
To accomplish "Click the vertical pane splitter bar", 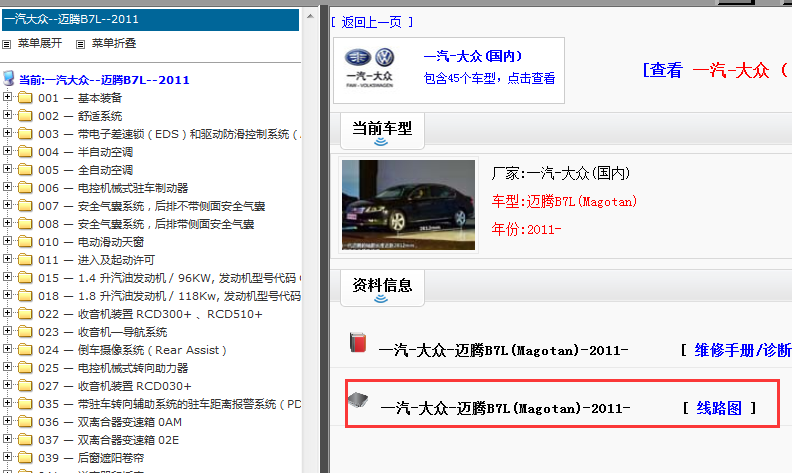I will 324,240.
